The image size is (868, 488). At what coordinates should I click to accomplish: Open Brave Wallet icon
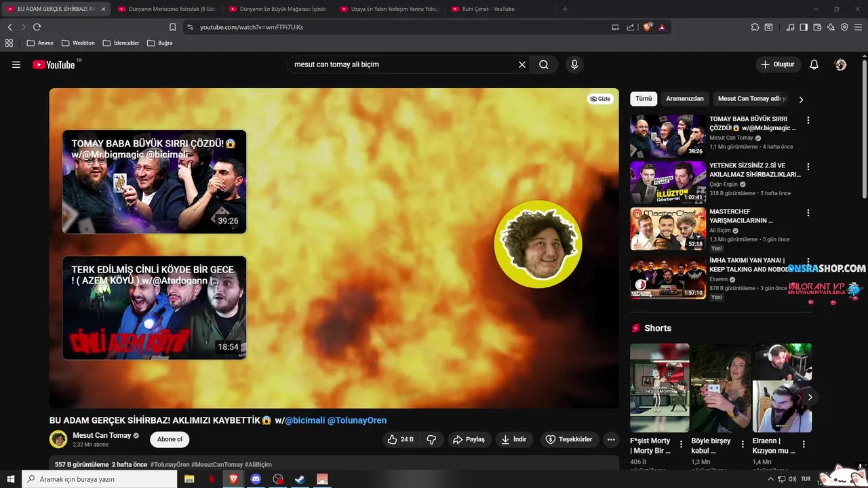point(817,27)
